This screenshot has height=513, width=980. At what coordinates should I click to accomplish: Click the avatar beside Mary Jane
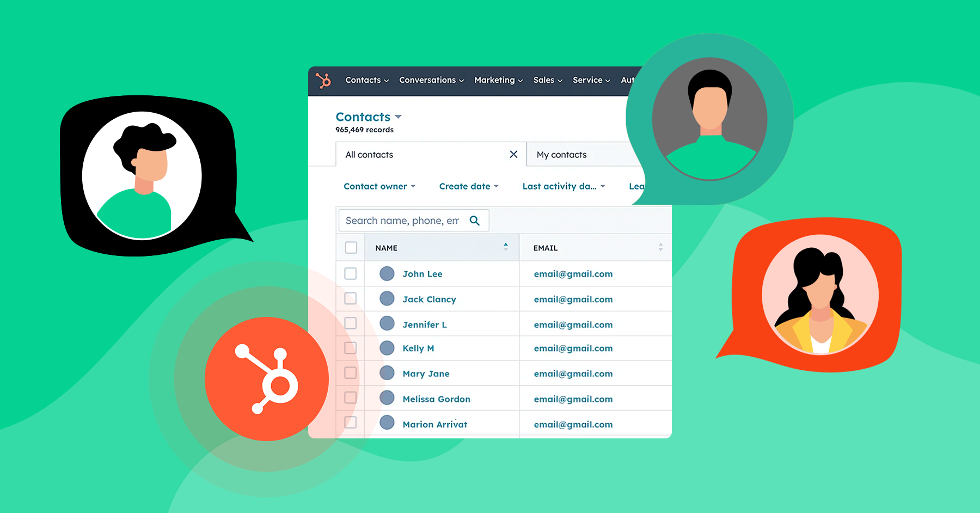(x=387, y=372)
